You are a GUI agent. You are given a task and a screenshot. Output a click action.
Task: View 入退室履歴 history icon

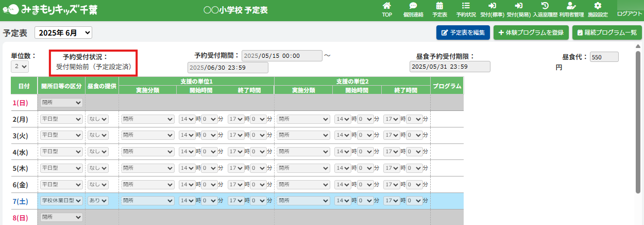[x=545, y=6]
